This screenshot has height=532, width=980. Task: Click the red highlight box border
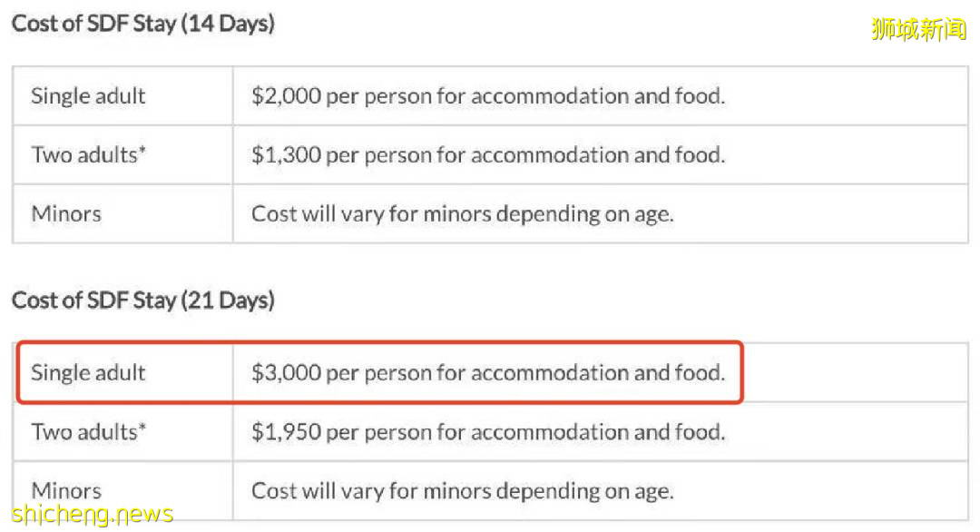coord(742,373)
